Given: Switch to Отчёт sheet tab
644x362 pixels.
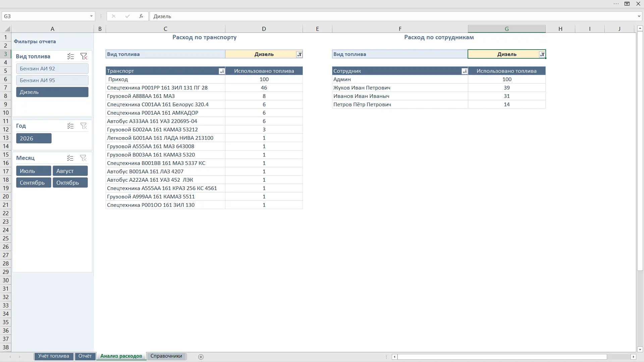Looking at the screenshot, I should point(85,356).
